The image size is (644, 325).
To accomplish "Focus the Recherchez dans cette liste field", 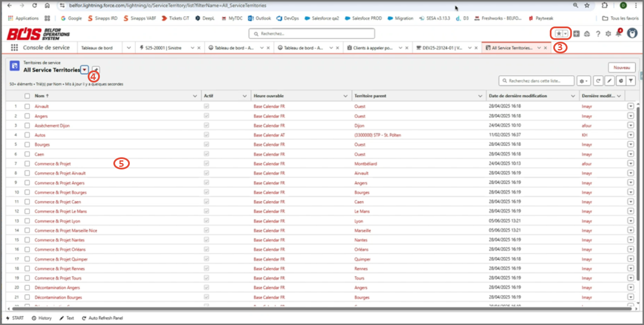I will [536, 80].
